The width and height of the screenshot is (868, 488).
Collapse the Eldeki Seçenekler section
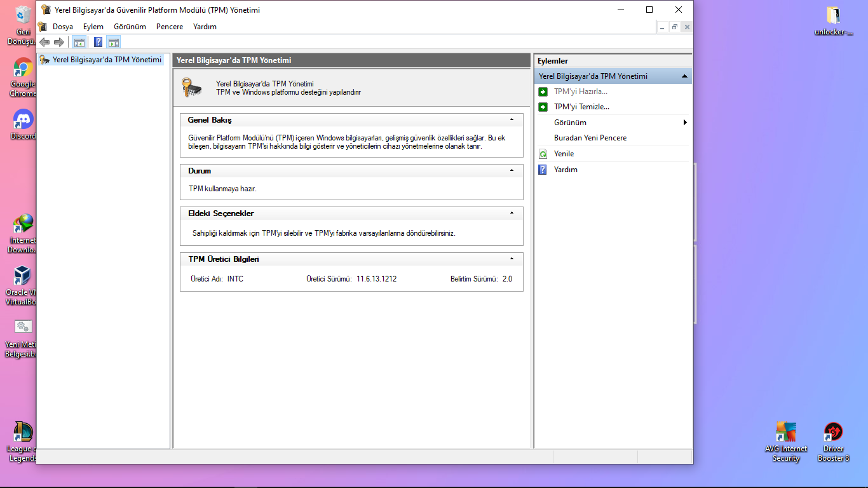[x=512, y=213]
